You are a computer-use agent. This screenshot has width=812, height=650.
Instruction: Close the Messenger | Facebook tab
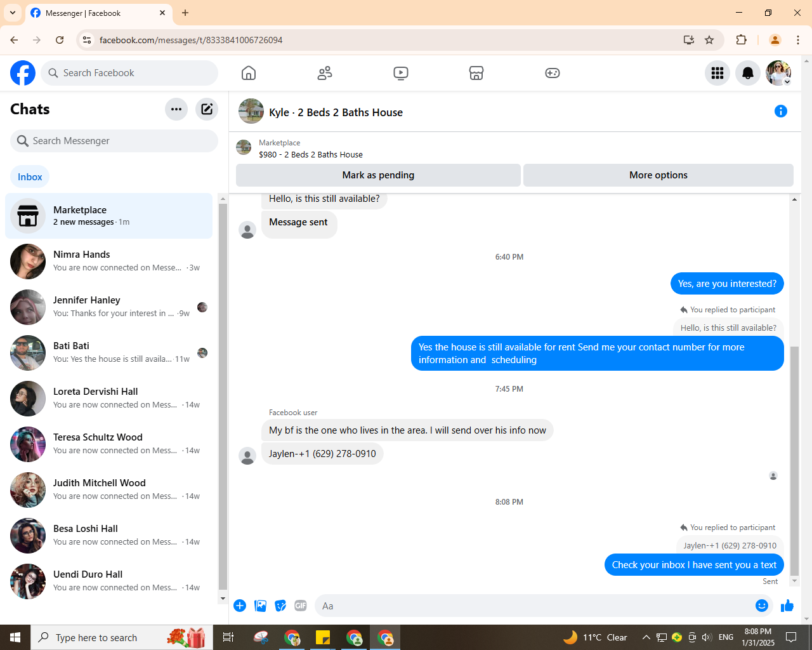tap(162, 13)
